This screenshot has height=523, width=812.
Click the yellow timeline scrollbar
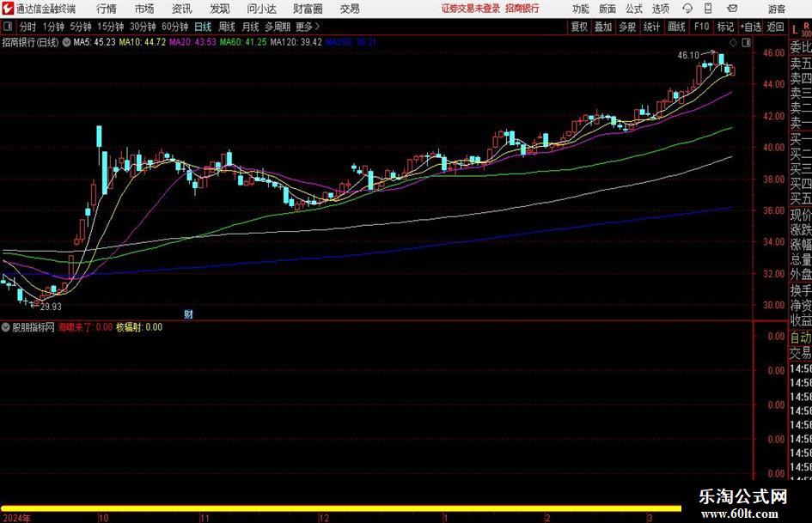click(341, 508)
